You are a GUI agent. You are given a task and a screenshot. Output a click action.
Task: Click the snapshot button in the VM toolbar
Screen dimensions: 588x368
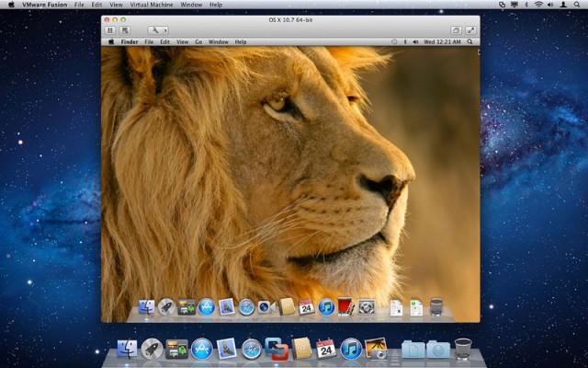click(124, 30)
